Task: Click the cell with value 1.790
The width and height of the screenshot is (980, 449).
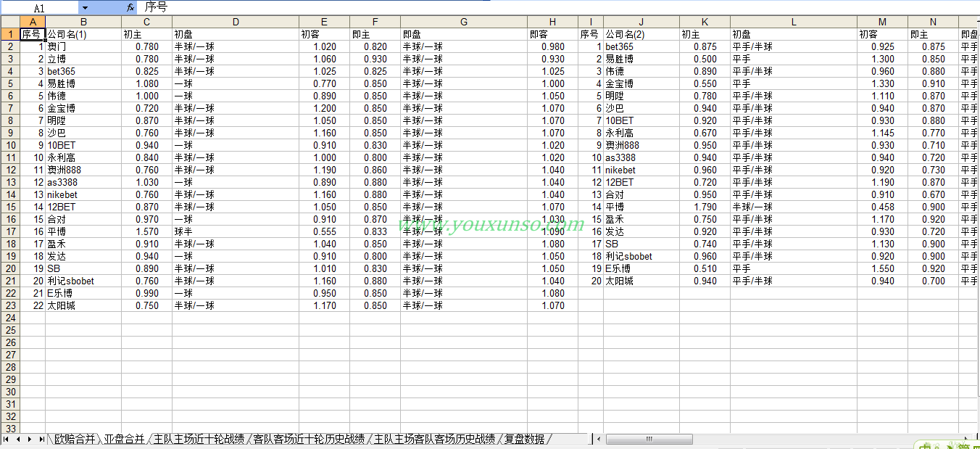Action: [705, 207]
